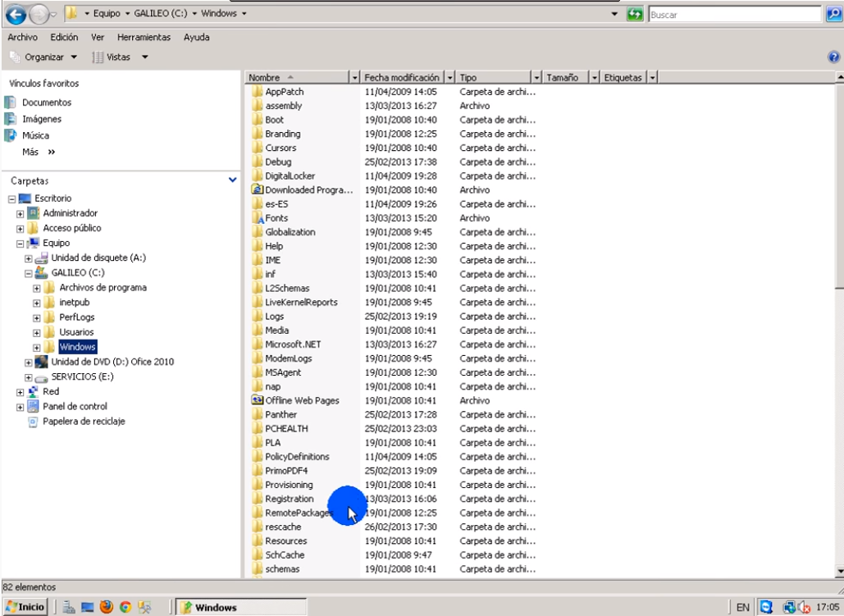Click the Unidad de disquete (A:) icon
This screenshot has height=616, width=844.
[x=42, y=258]
